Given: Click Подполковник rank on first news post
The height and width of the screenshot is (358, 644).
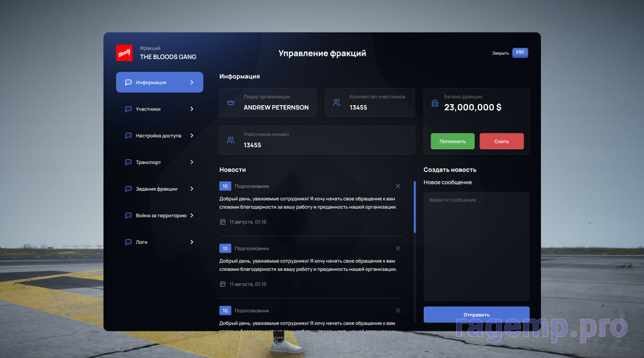Looking at the screenshot, I should point(252,186).
